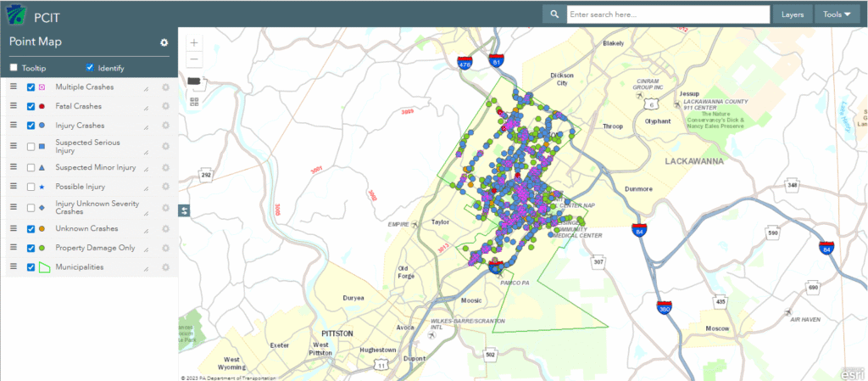868x381 pixels.
Task: Click the Fatal Crashes red symbol swatch
Action: click(43, 107)
